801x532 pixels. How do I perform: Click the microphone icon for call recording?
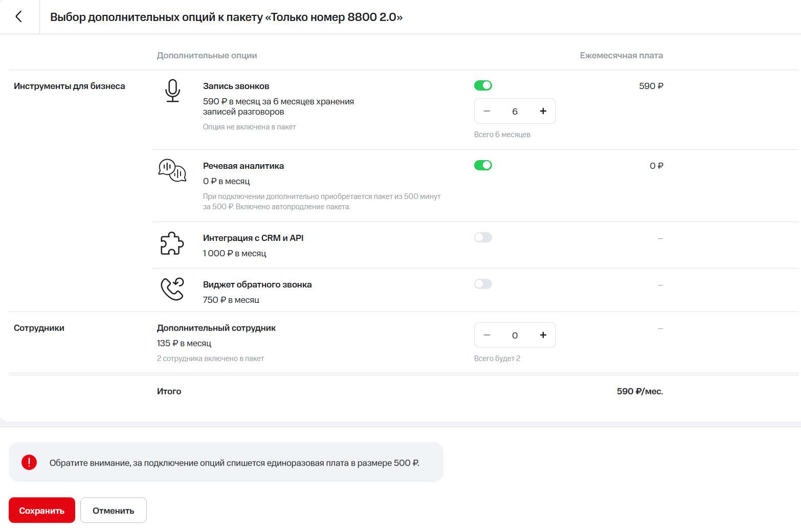pos(172,91)
